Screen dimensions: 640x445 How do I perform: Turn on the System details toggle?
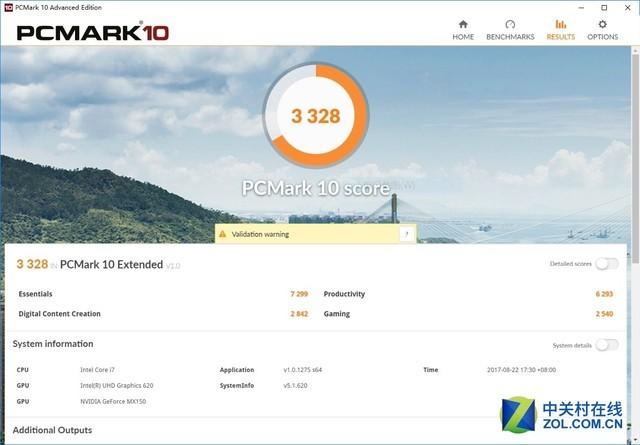pos(606,345)
